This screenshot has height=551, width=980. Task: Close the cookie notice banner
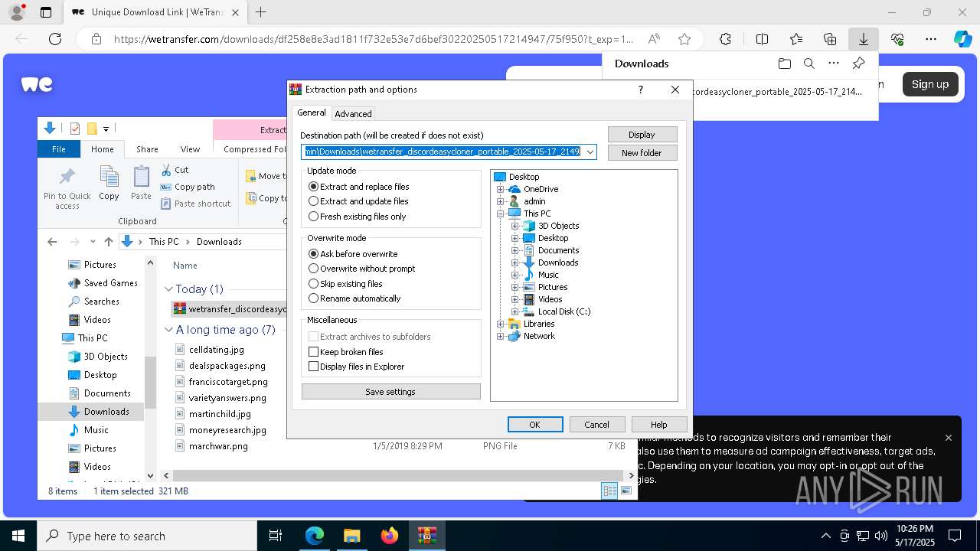949,438
